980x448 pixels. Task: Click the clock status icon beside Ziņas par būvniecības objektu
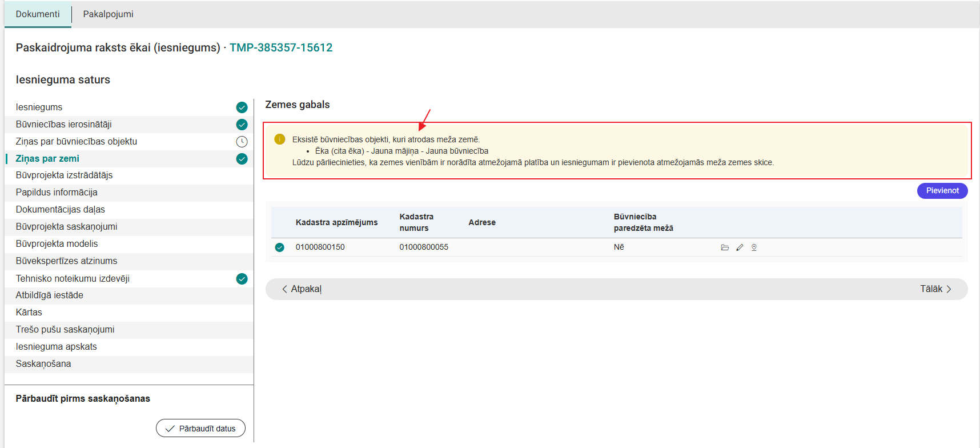242,142
